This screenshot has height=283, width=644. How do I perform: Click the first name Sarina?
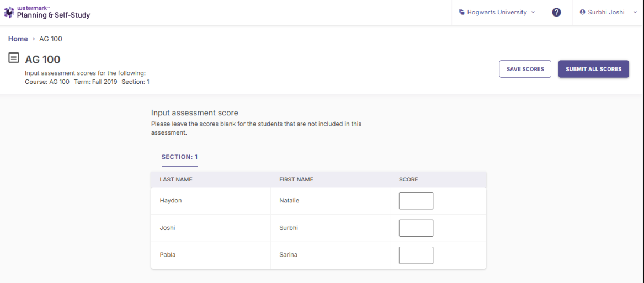point(288,255)
